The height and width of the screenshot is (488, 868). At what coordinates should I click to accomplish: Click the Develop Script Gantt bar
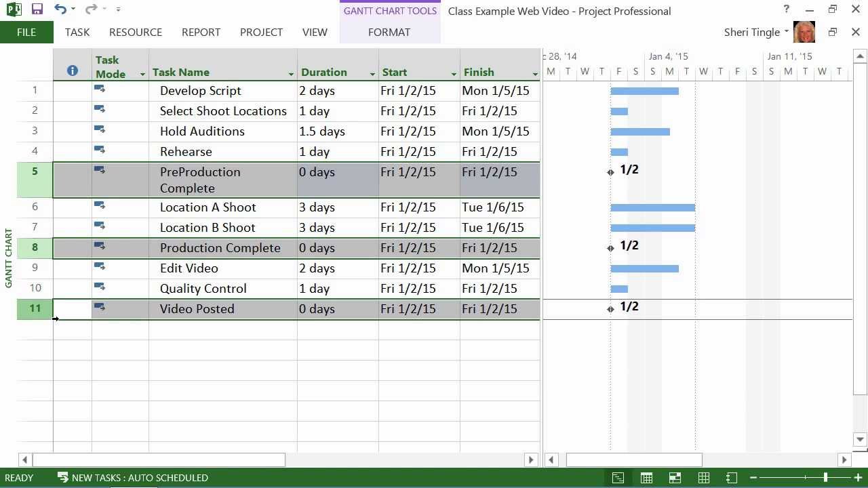644,91
